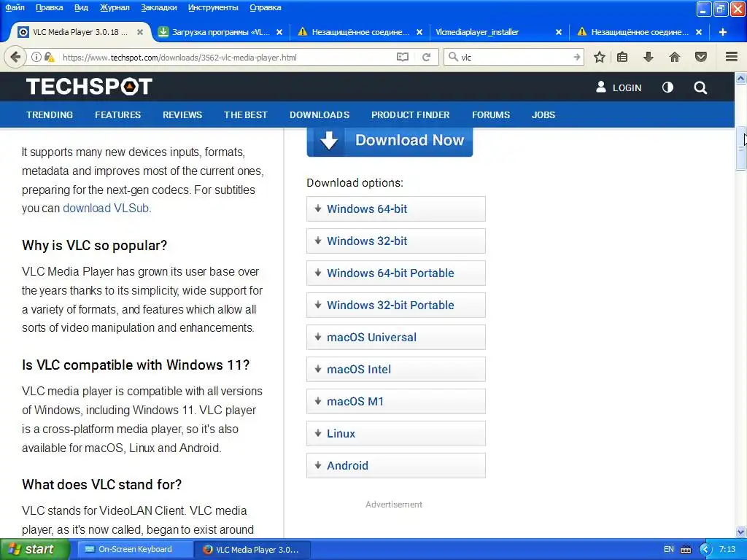
Task: Expand hidden tray icons arrow
Action: (x=705, y=550)
